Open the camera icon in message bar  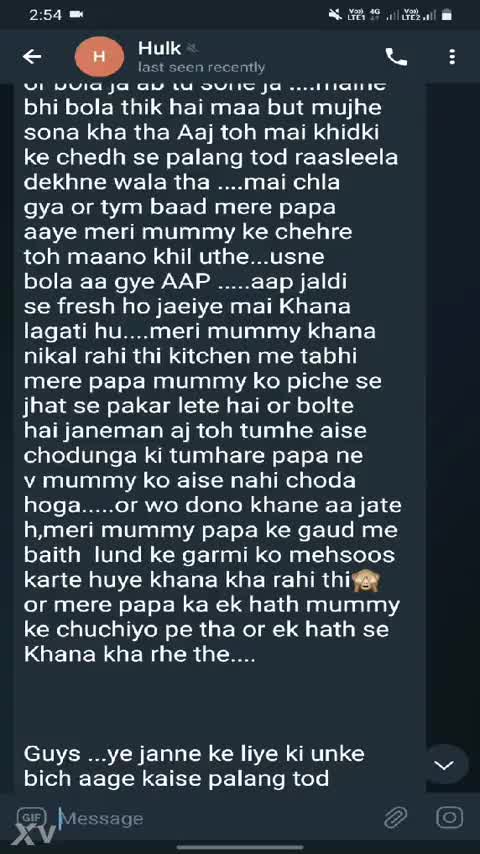(449, 818)
